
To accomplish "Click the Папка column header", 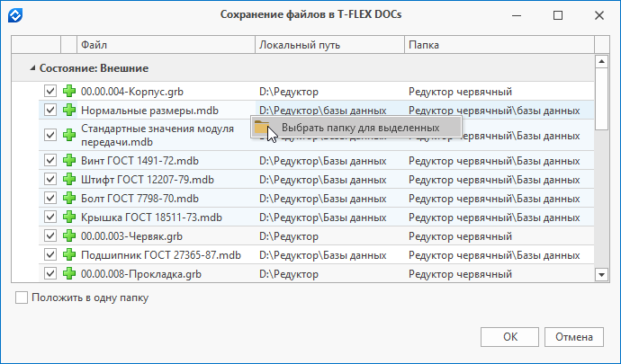I will coord(499,45).
